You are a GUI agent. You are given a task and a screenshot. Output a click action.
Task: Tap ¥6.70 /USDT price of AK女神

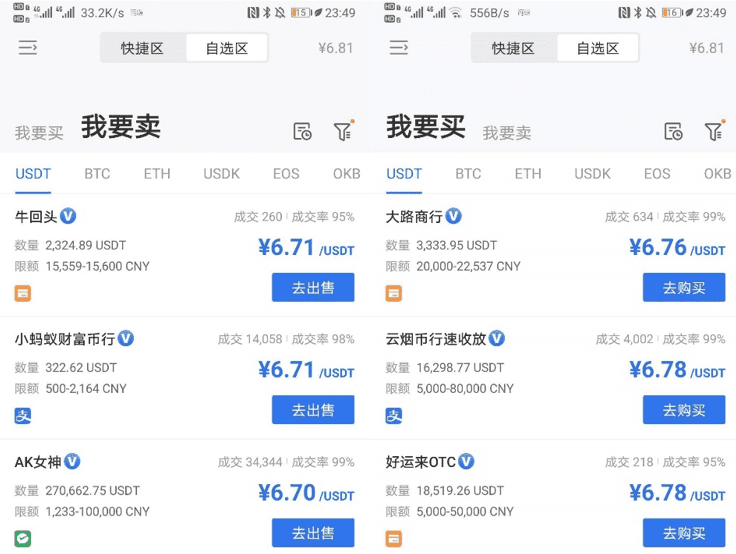click(x=306, y=492)
